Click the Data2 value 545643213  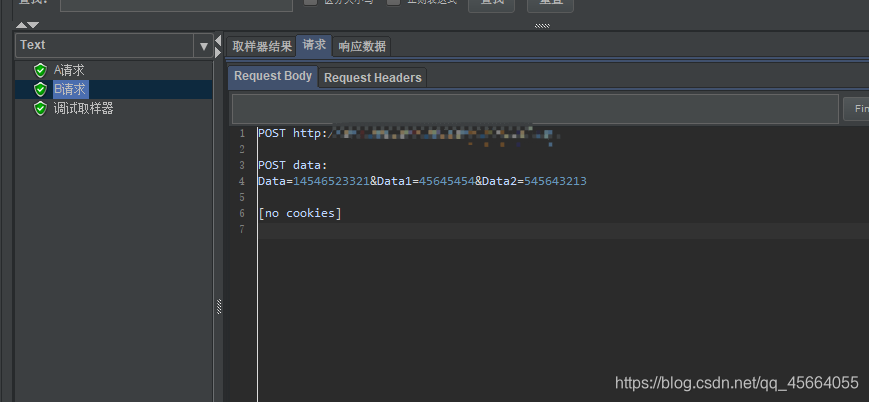coord(555,181)
